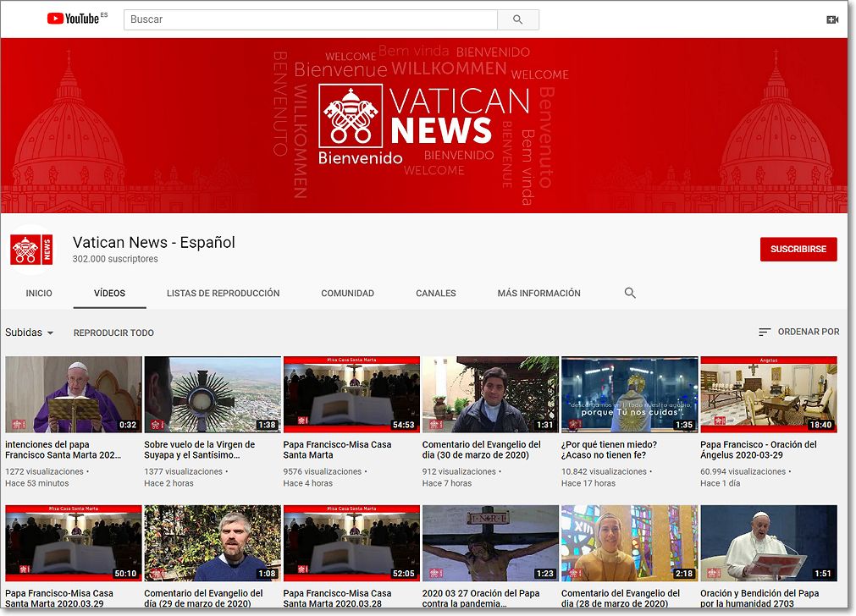Click the '302.000 suscriptores' text
856x616 pixels.
coord(115,259)
